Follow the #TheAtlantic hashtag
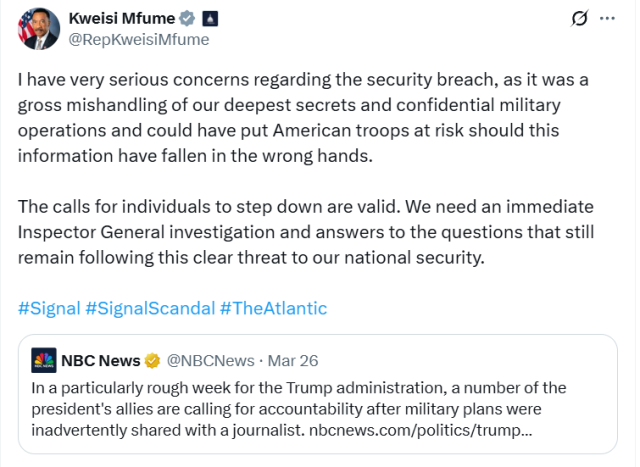 273,308
